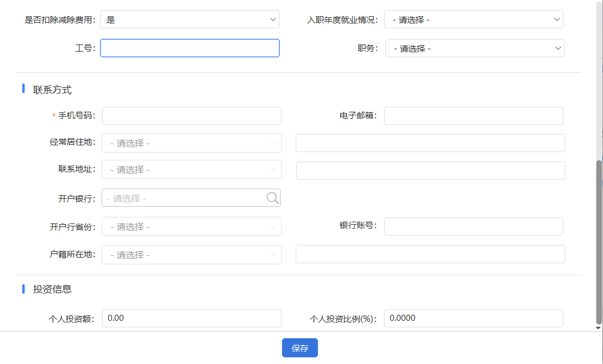
Task: Click the 工号 input field
Action: [x=190, y=48]
